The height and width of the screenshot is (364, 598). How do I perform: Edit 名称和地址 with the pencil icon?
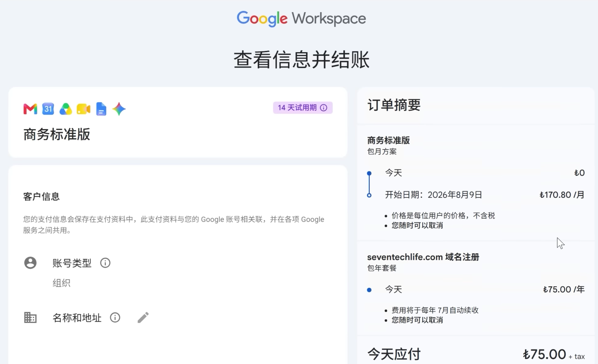click(x=143, y=318)
